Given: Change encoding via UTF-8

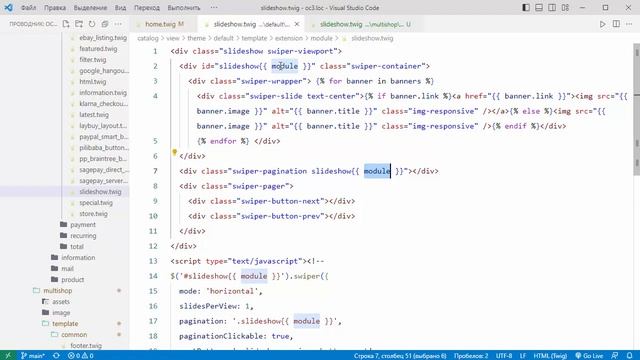Looking at the screenshot, I should click(x=504, y=356).
